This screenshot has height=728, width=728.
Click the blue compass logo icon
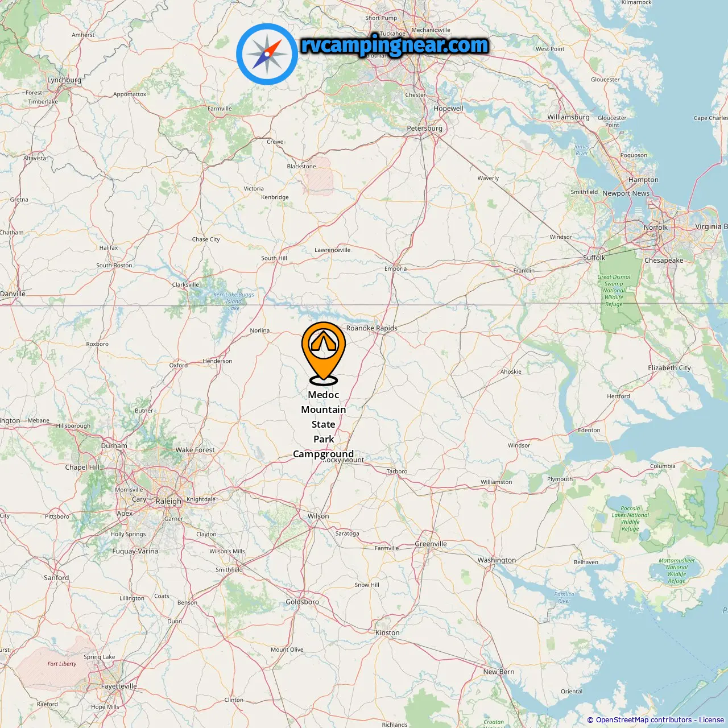click(x=267, y=54)
